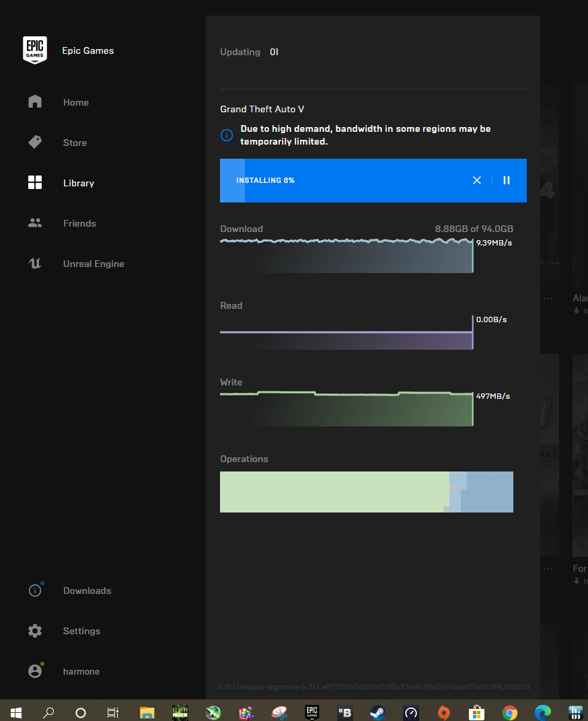
Task: Open Microsoft Store from the taskbar
Action: click(x=477, y=713)
